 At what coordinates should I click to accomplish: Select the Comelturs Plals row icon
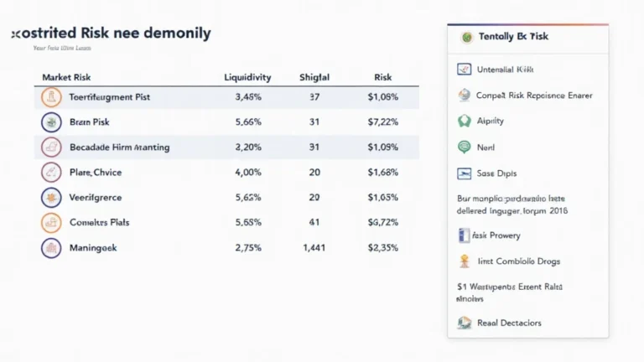51,223
